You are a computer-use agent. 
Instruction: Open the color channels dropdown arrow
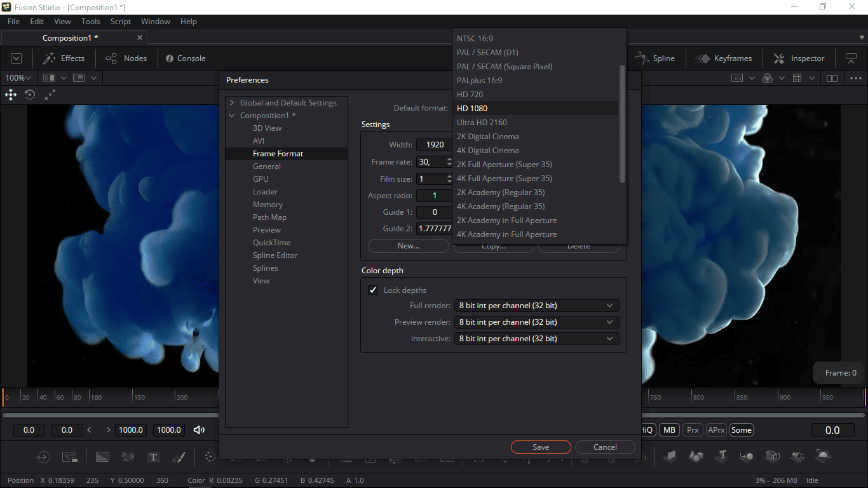point(782,78)
